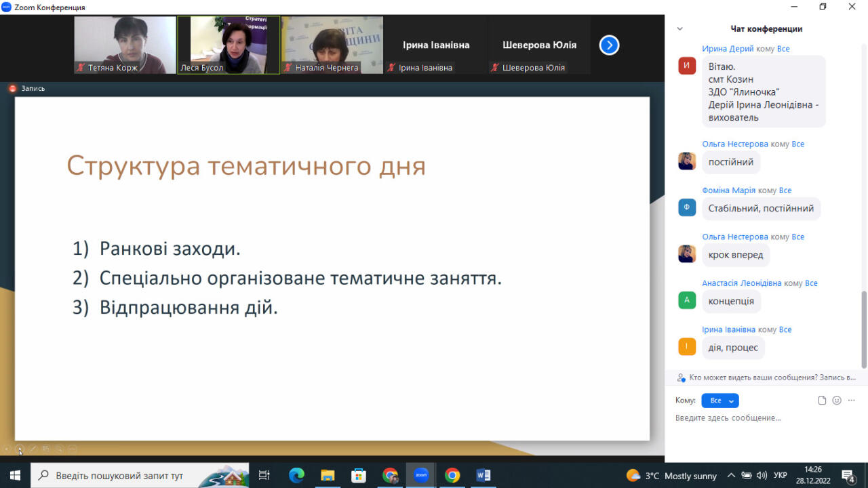
Task: Click the battery icon in system tray
Action: [x=747, y=476]
